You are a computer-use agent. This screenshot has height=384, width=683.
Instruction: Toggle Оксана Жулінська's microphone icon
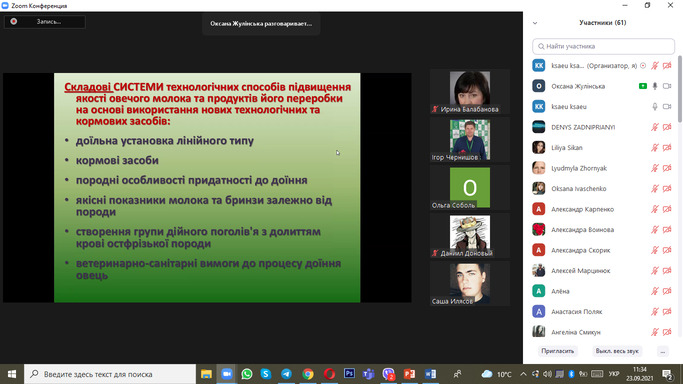(655, 86)
